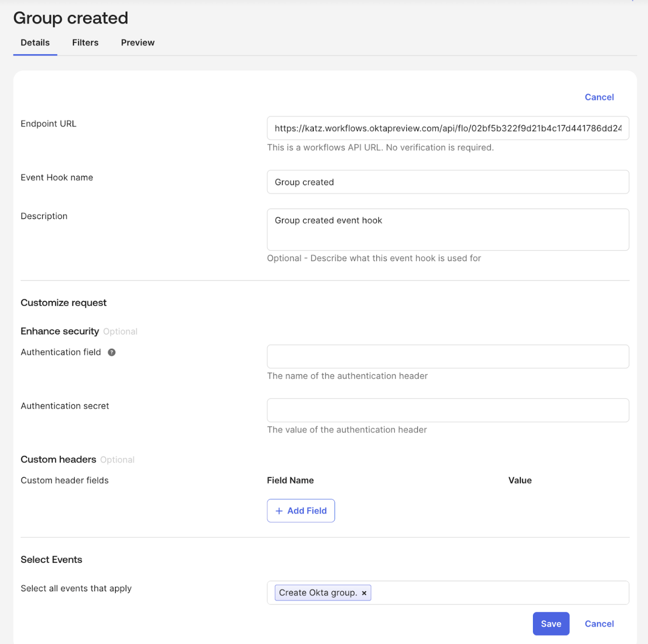
Task: Click inside the Description text area
Action: [448, 229]
